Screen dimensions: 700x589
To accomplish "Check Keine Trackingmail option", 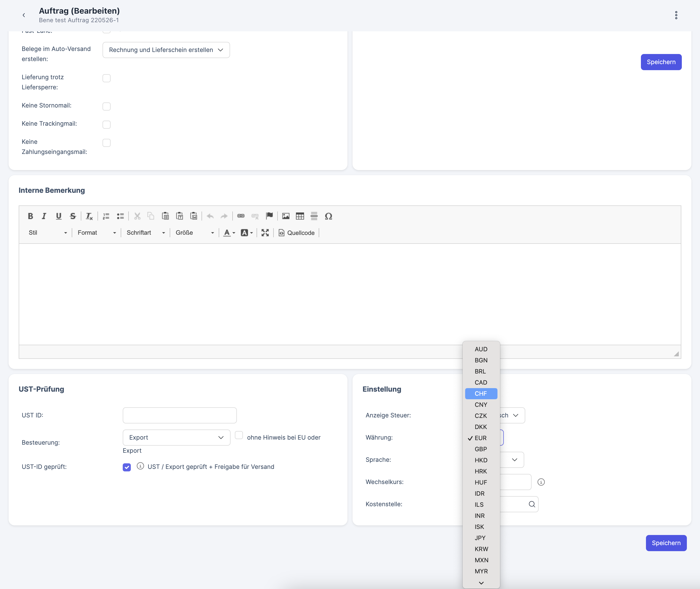I will (107, 125).
